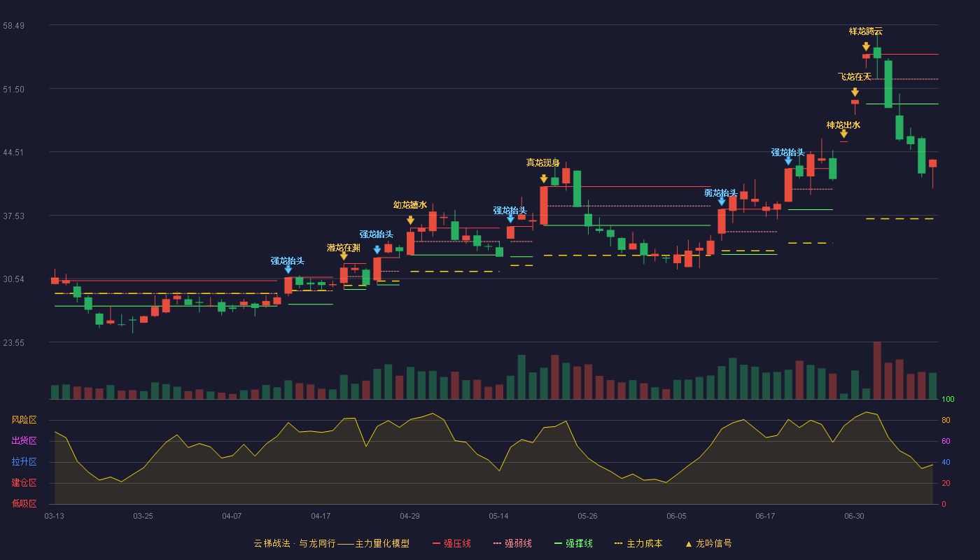The image size is (980, 560).
Task: Click the 风险区 zone label
Action: click(24, 420)
